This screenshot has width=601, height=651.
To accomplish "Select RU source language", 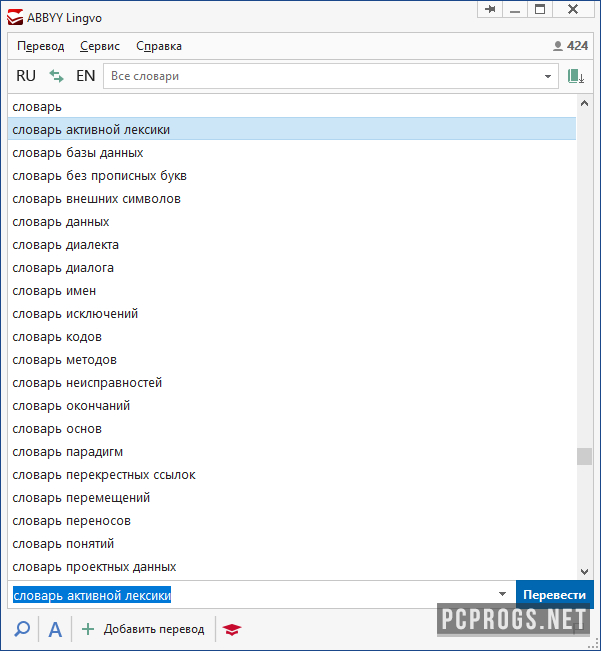I will point(26,76).
